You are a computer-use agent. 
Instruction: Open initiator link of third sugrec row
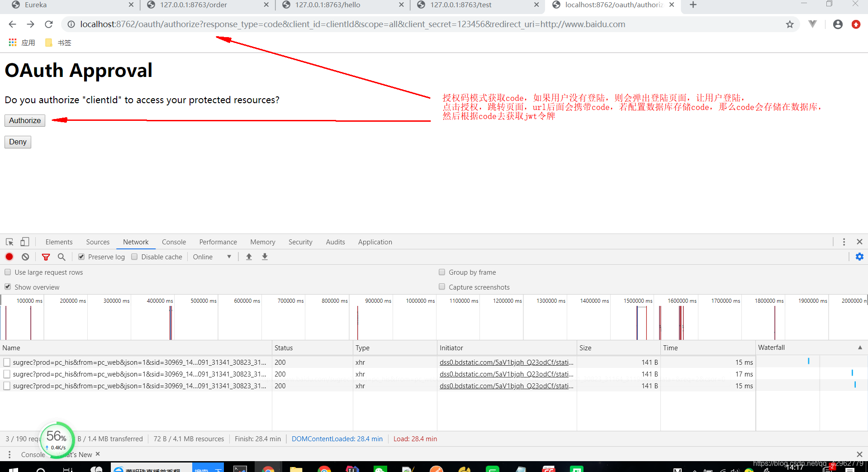pos(507,386)
